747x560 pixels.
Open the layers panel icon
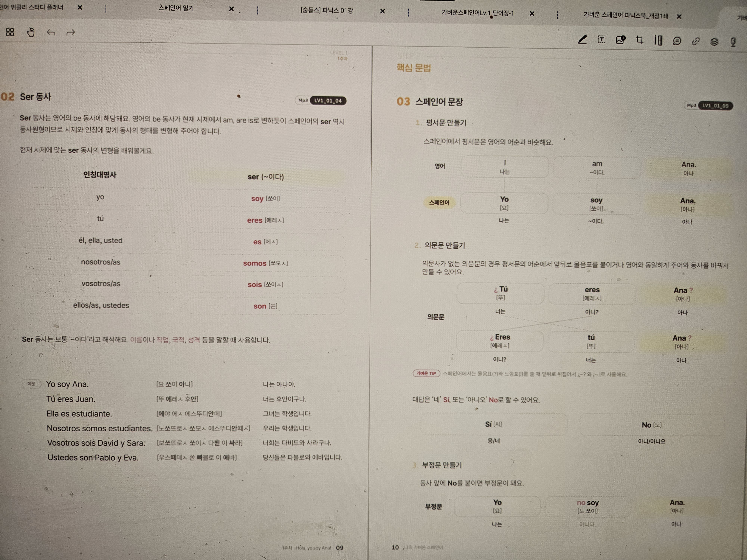[714, 41]
